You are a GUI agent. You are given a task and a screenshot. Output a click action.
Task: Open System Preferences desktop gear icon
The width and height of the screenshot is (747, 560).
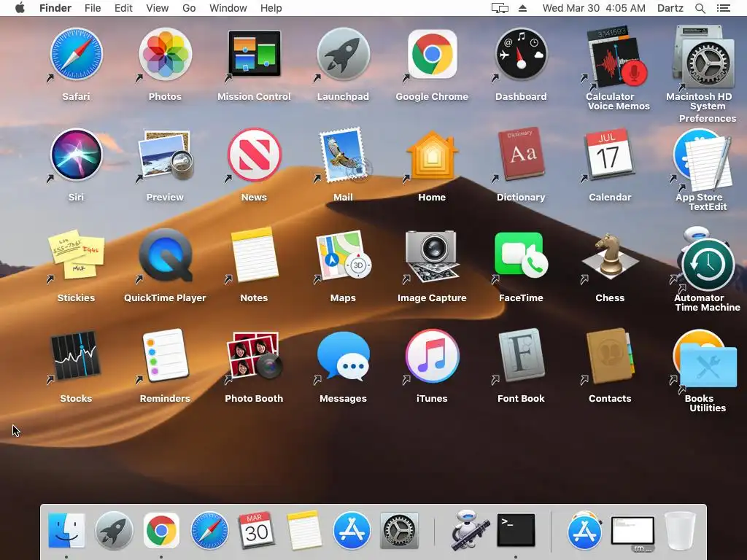pyautogui.click(x=708, y=64)
